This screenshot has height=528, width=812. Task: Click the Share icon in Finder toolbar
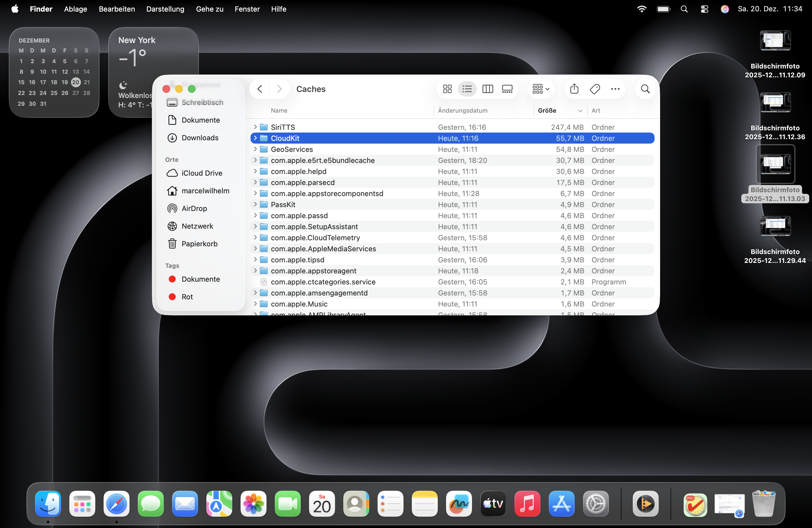[574, 89]
